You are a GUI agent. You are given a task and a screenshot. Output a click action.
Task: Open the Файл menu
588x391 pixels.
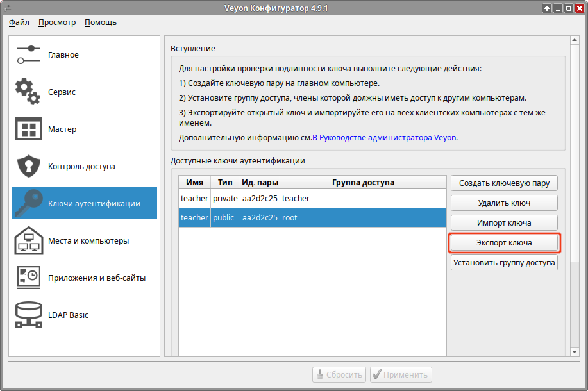(x=19, y=22)
